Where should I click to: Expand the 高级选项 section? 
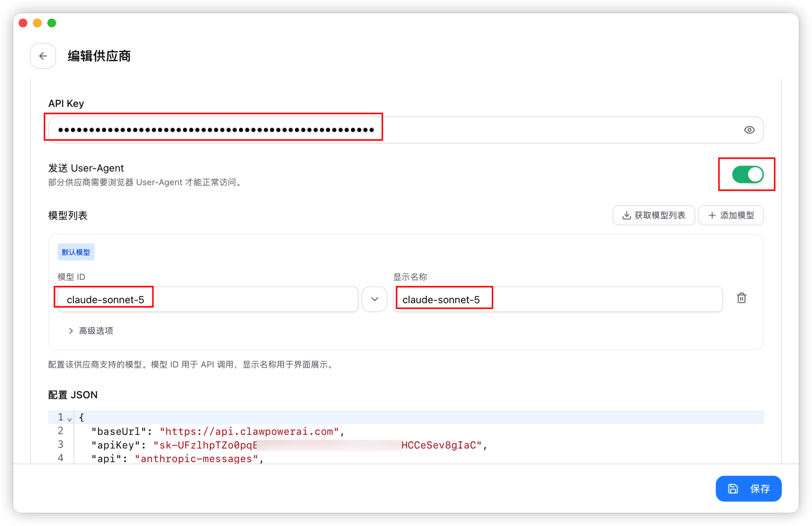point(91,331)
